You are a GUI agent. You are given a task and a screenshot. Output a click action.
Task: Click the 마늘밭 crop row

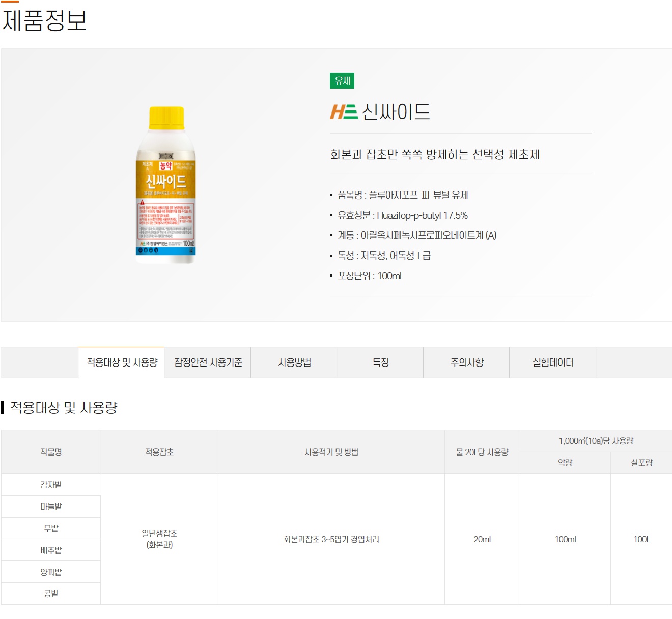pyautogui.click(x=51, y=507)
